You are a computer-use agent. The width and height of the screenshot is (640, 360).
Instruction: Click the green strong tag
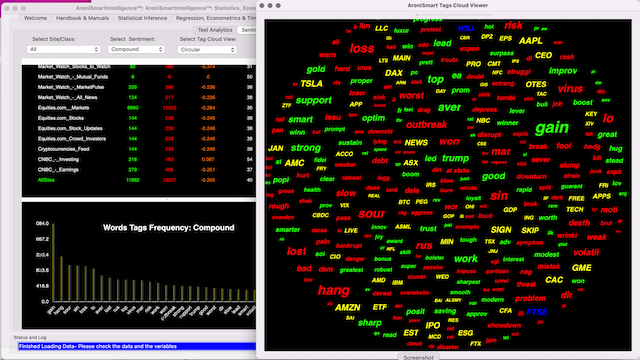(x=306, y=148)
